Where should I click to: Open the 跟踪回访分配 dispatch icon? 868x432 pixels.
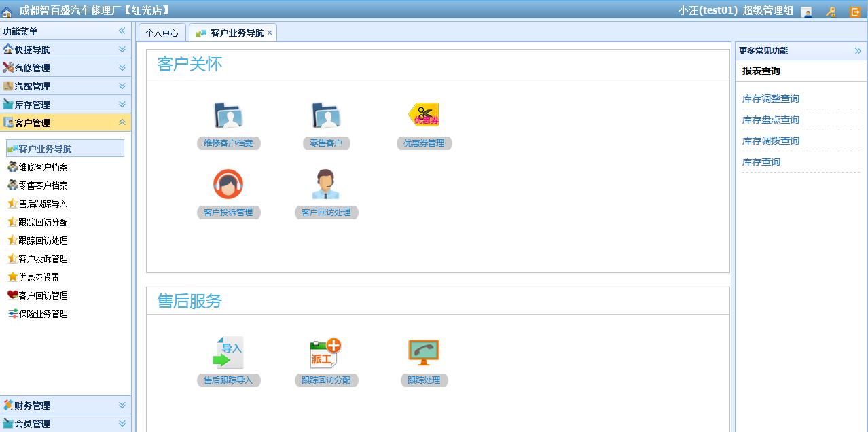pyautogui.click(x=326, y=353)
